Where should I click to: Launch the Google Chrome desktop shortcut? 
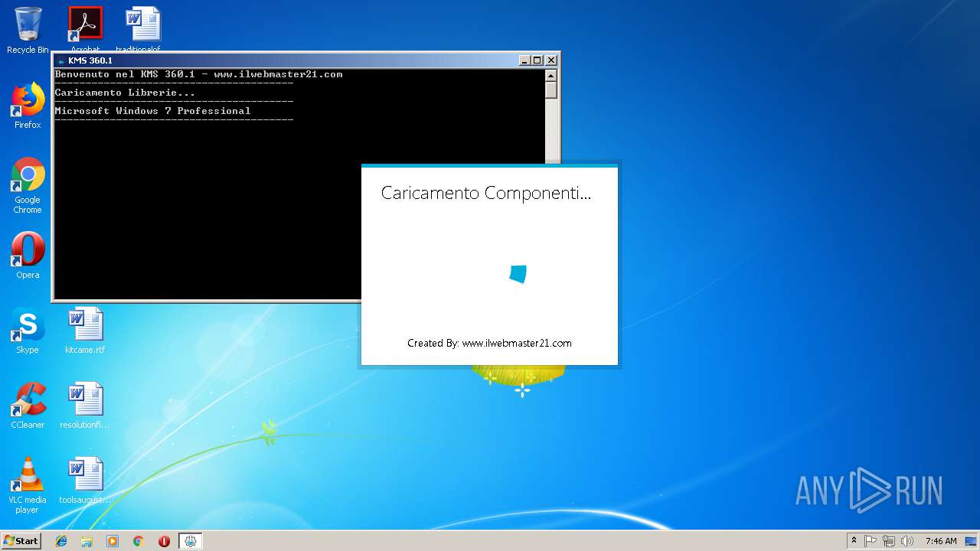[x=28, y=185]
